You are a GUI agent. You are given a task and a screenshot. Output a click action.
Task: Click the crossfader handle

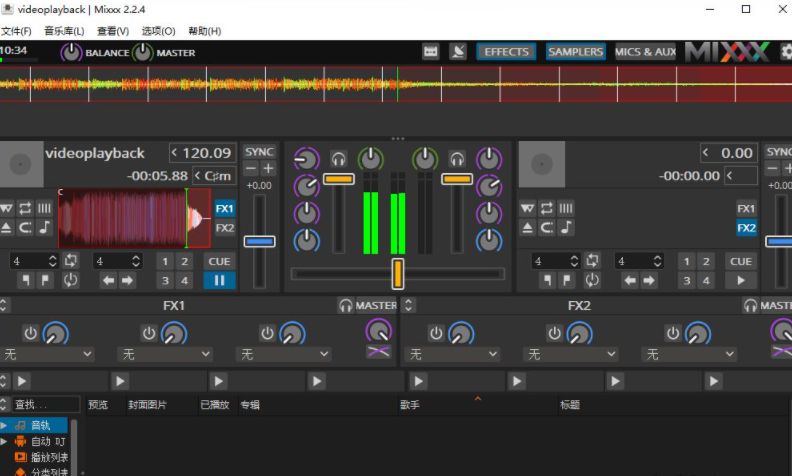398,273
